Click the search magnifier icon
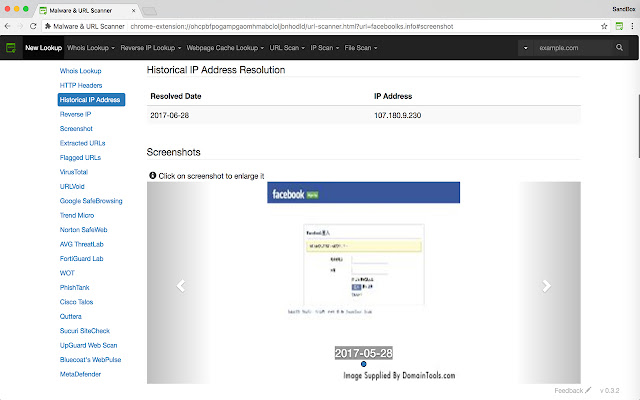The height and width of the screenshot is (400, 640). (x=619, y=48)
